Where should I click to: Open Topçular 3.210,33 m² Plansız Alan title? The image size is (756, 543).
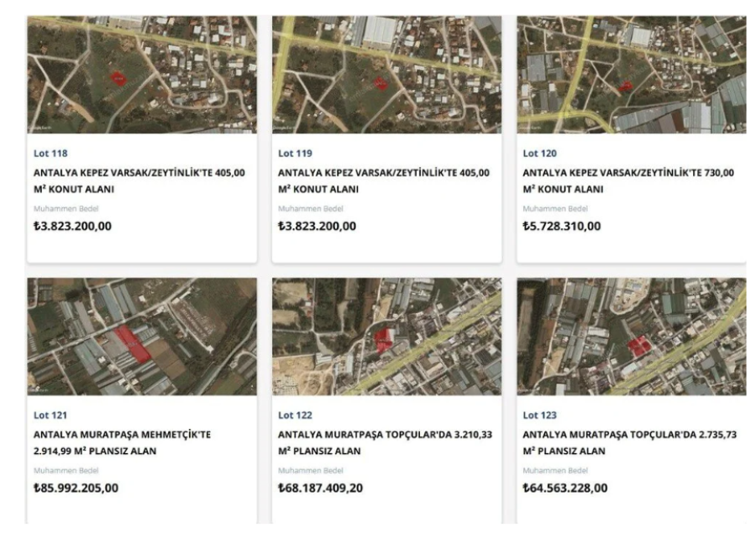tap(386, 443)
